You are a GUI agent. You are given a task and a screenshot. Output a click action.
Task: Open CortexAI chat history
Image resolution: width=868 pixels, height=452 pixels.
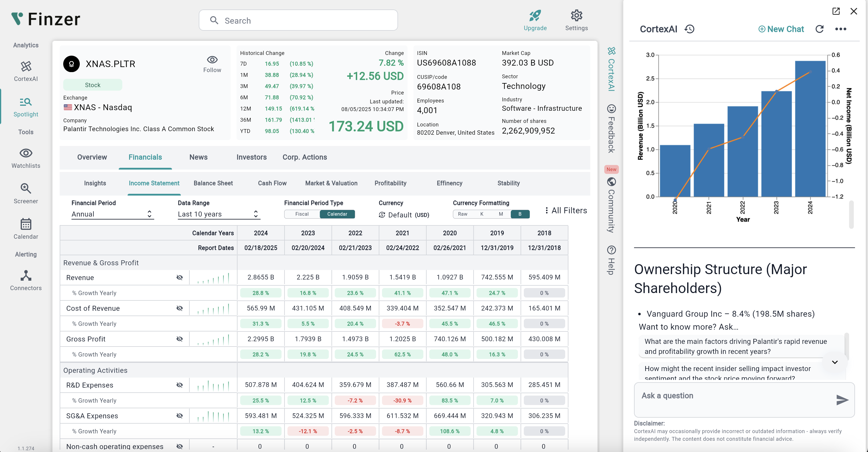pos(689,29)
